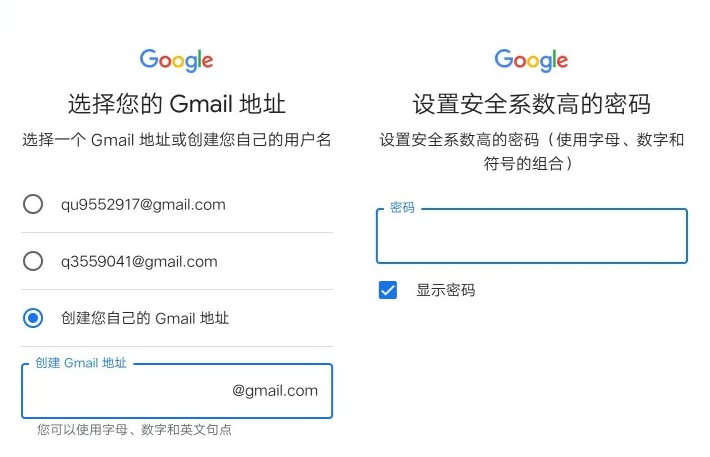Focus the 密码 password input field

click(x=532, y=236)
